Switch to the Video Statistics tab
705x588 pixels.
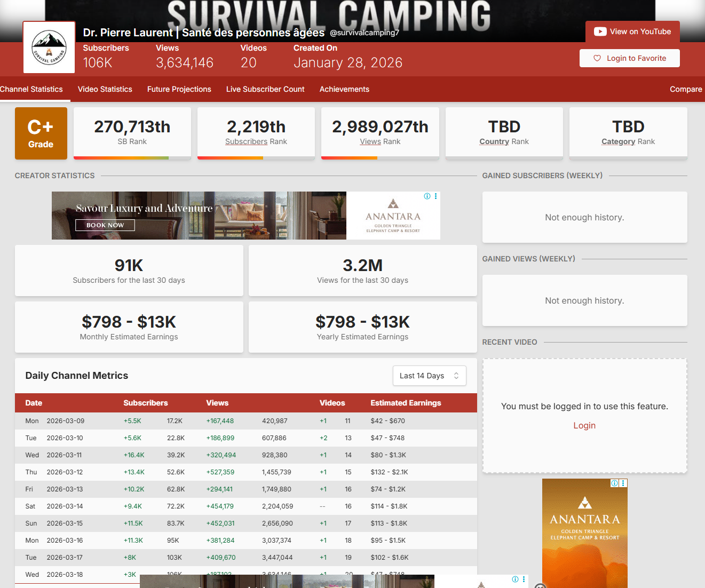[105, 89]
